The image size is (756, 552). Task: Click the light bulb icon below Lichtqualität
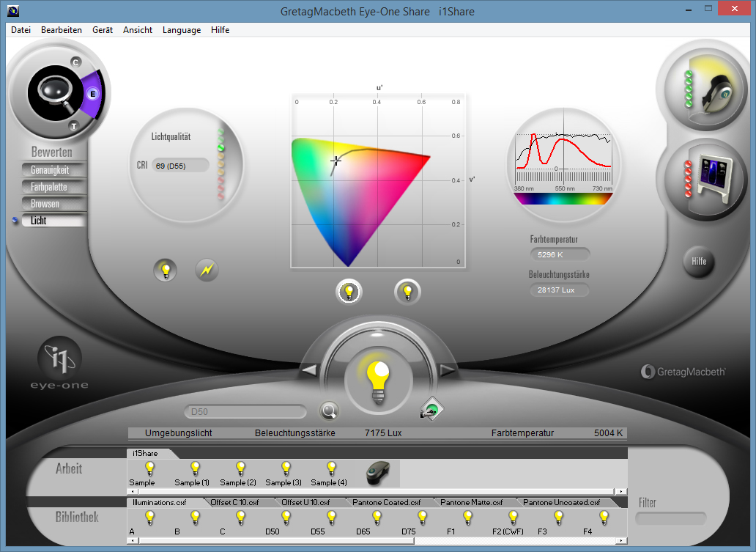(166, 271)
